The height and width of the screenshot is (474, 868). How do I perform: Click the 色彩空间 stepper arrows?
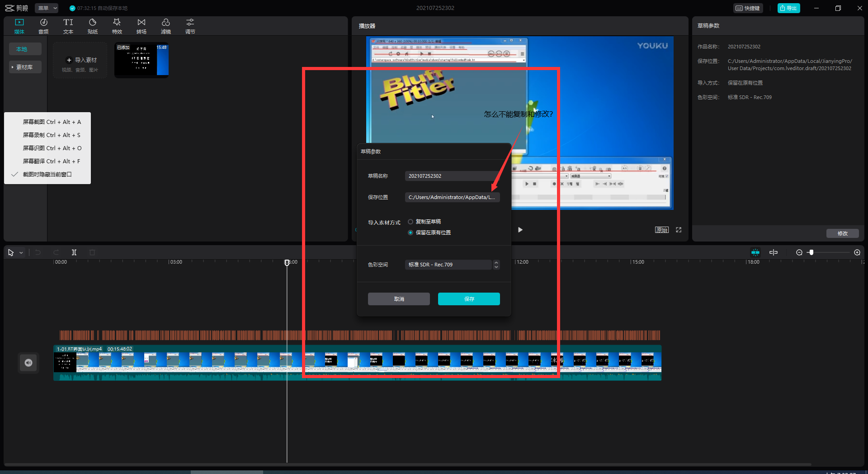[496, 265]
